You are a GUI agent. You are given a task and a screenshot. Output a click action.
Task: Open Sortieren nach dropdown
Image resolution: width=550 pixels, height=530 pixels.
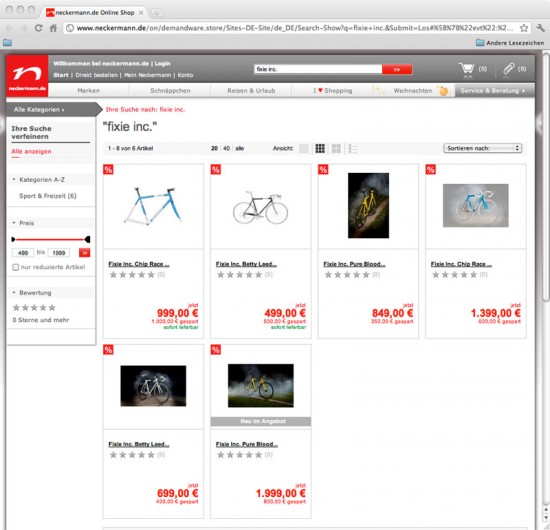click(483, 148)
